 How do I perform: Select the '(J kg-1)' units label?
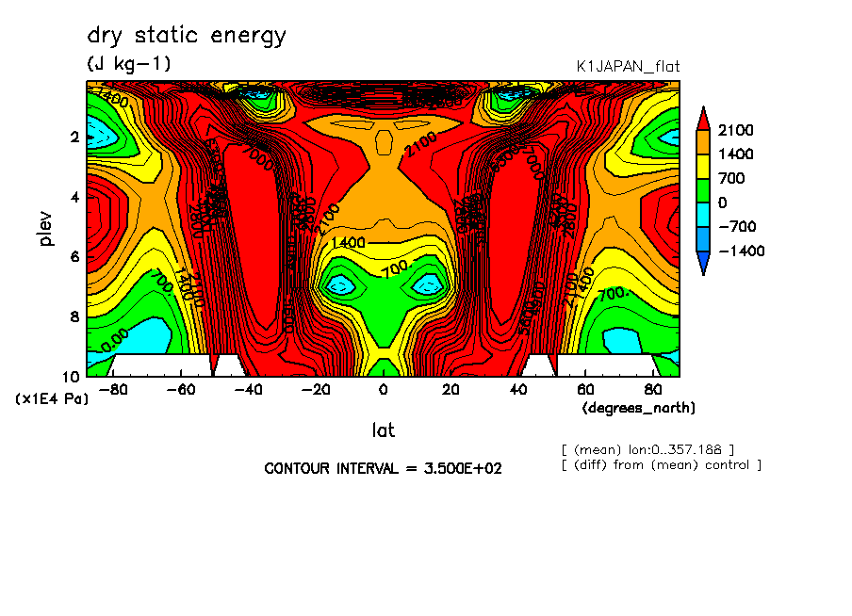(129, 63)
